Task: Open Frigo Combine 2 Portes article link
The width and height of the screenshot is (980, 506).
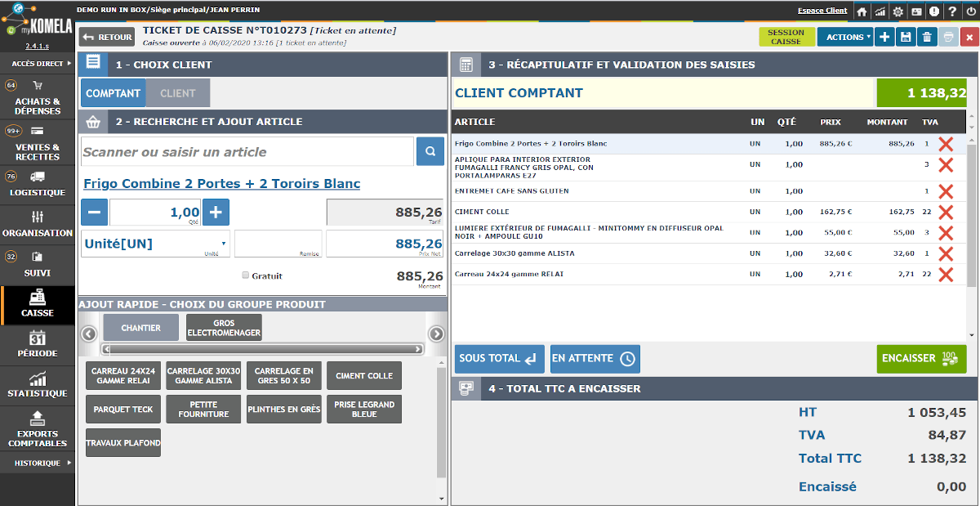Action: coord(221,183)
